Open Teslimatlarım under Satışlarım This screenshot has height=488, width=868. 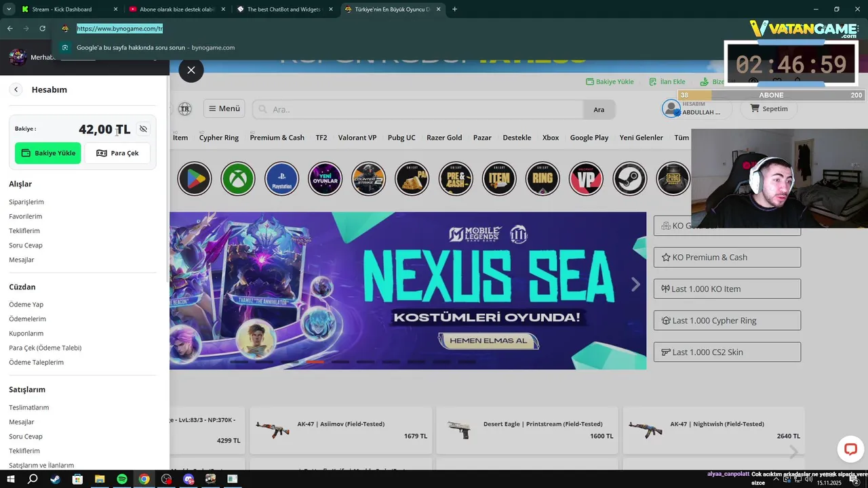[29, 407]
